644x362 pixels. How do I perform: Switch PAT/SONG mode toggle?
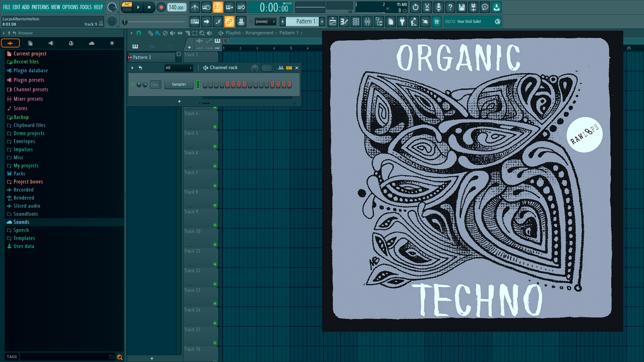(x=127, y=7)
